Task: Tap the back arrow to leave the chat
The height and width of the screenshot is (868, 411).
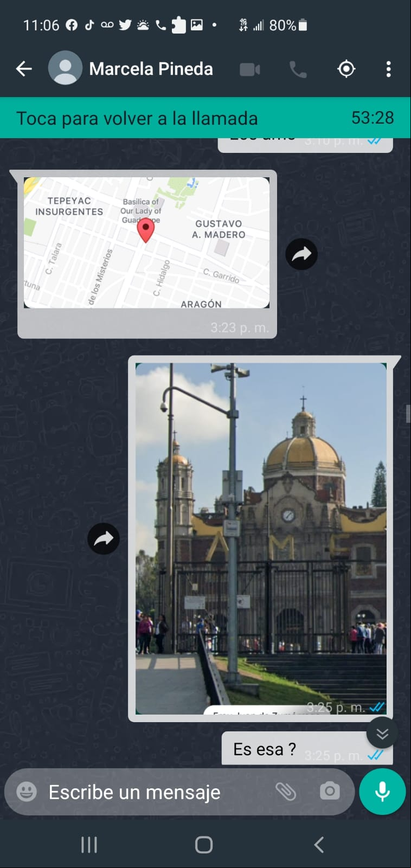Action: pos(24,69)
